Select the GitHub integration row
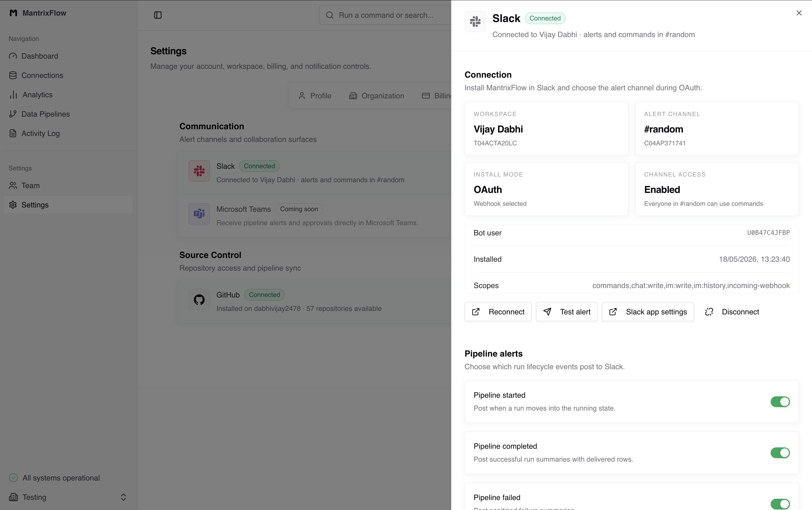This screenshot has width=812, height=510. coord(315,301)
